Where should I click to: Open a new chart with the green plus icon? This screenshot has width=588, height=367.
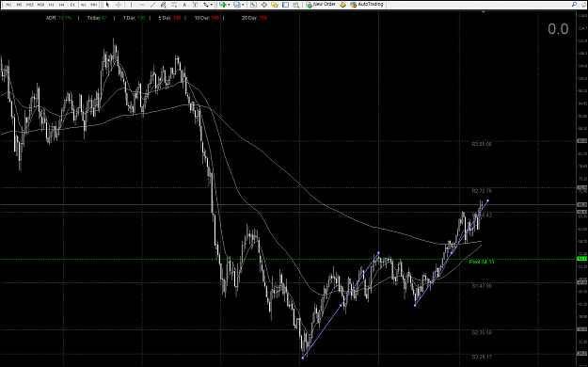223,5
